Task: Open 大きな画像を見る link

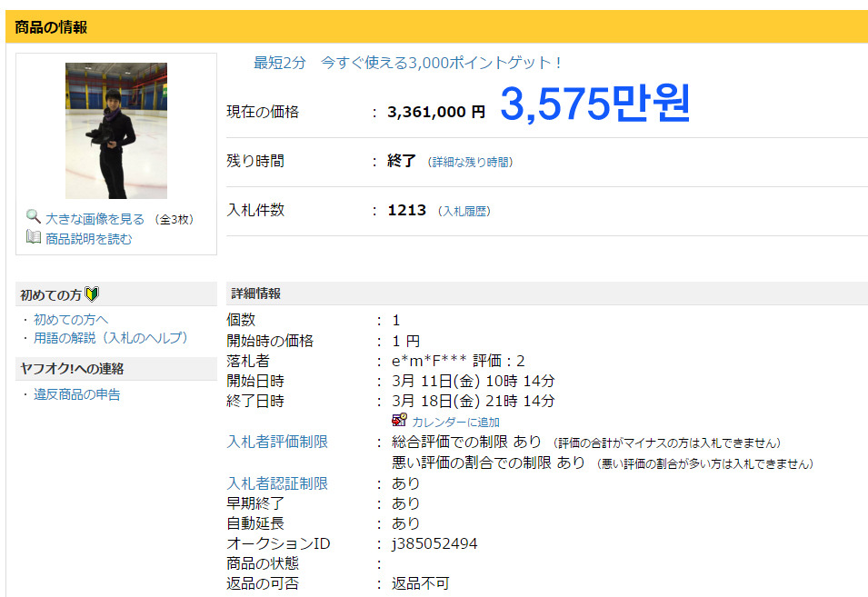Action: point(95,219)
